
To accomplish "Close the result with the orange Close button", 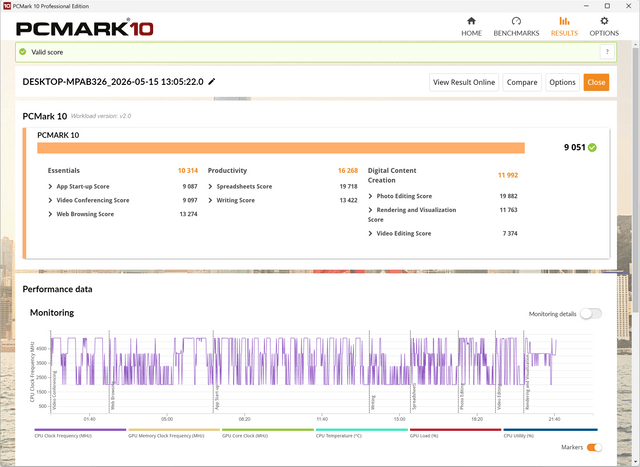I will pos(596,82).
